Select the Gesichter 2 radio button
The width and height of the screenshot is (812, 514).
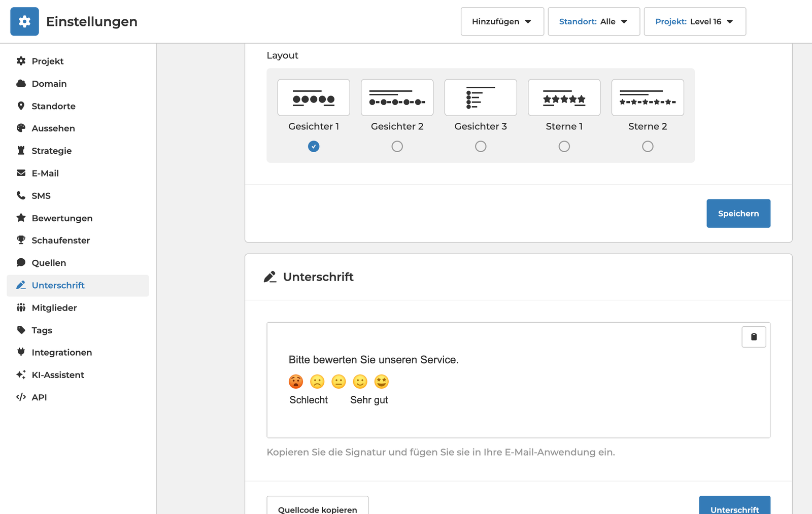[x=397, y=147]
